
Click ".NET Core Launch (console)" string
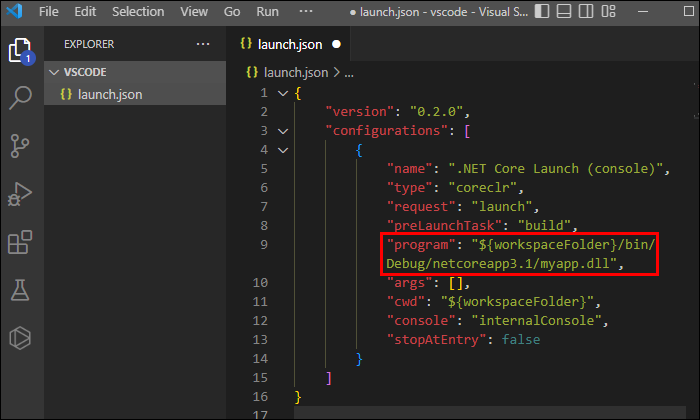click(555, 169)
